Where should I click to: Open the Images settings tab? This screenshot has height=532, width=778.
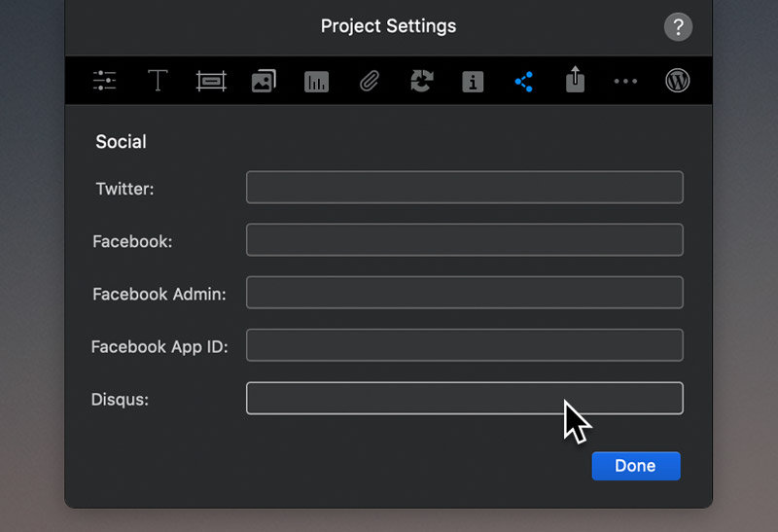coord(264,81)
